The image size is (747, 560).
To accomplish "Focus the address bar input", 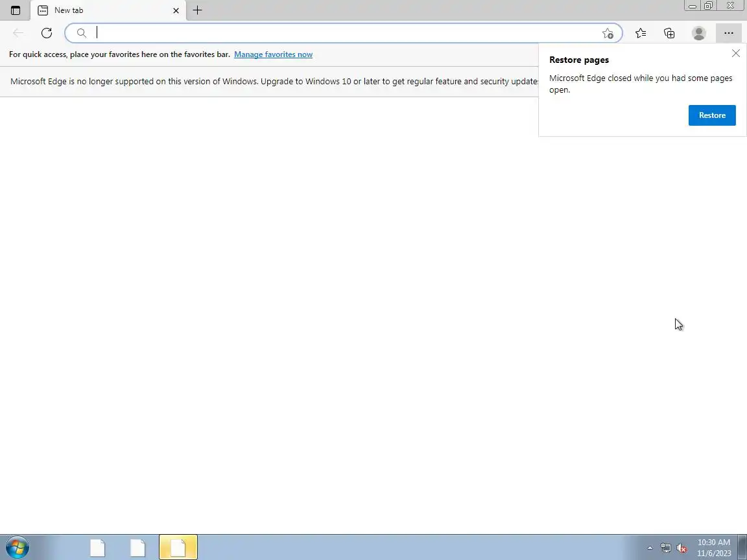I will [x=343, y=33].
